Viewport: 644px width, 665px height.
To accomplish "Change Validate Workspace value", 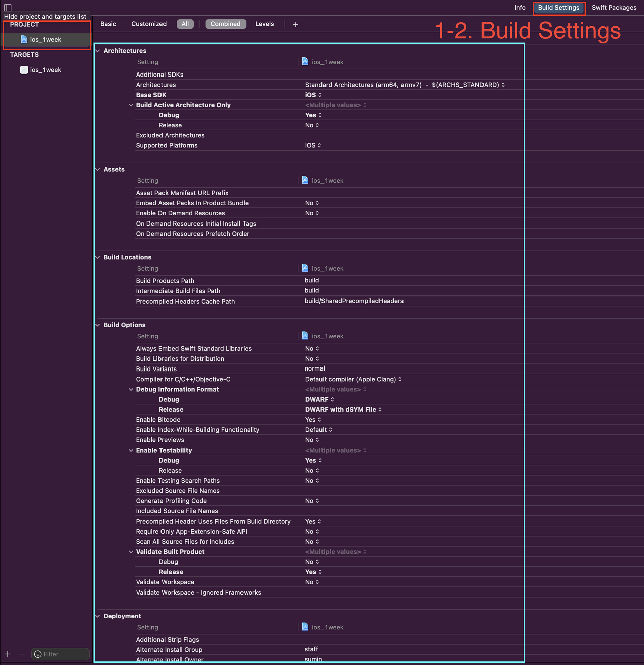I will [x=312, y=582].
